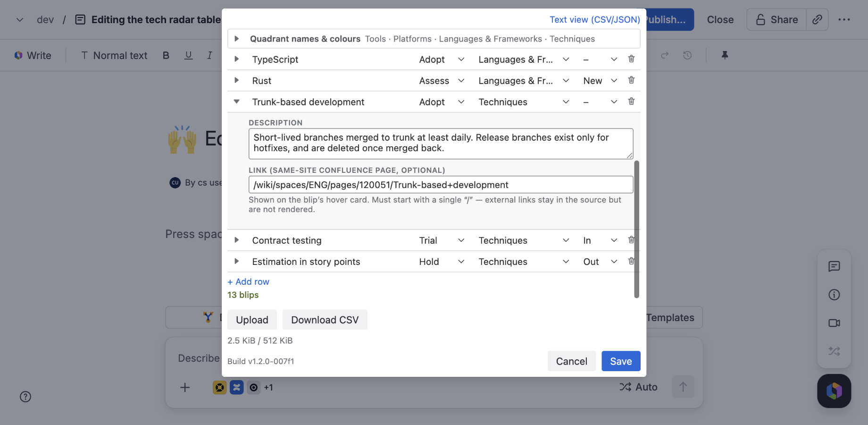
Task: Click the Upload button
Action: 252,320
